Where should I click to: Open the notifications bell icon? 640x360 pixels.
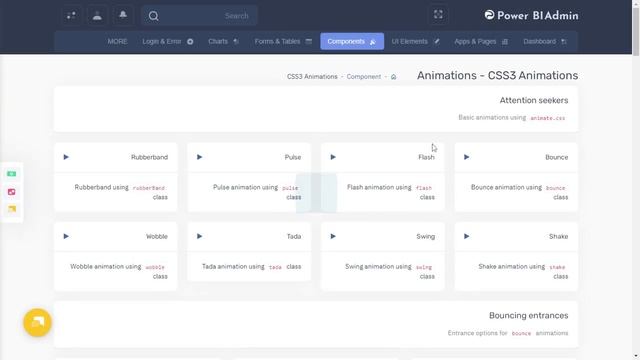pyautogui.click(x=123, y=16)
